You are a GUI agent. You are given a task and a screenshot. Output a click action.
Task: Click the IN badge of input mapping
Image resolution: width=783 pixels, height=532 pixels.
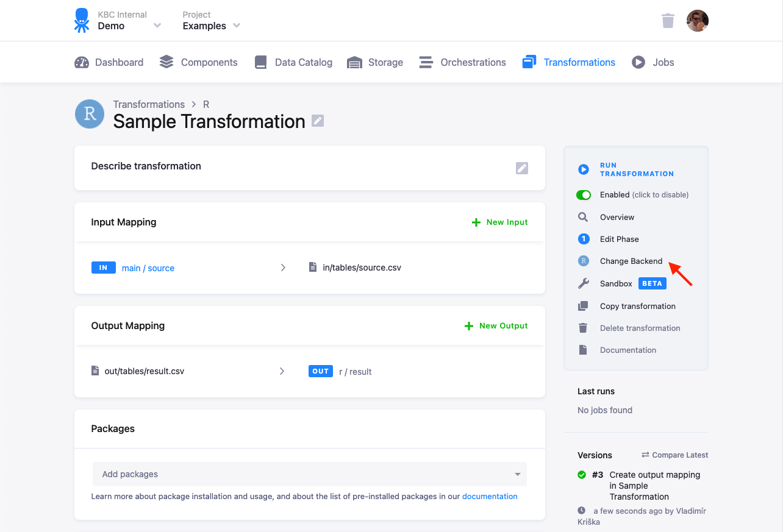[x=104, y=268]
